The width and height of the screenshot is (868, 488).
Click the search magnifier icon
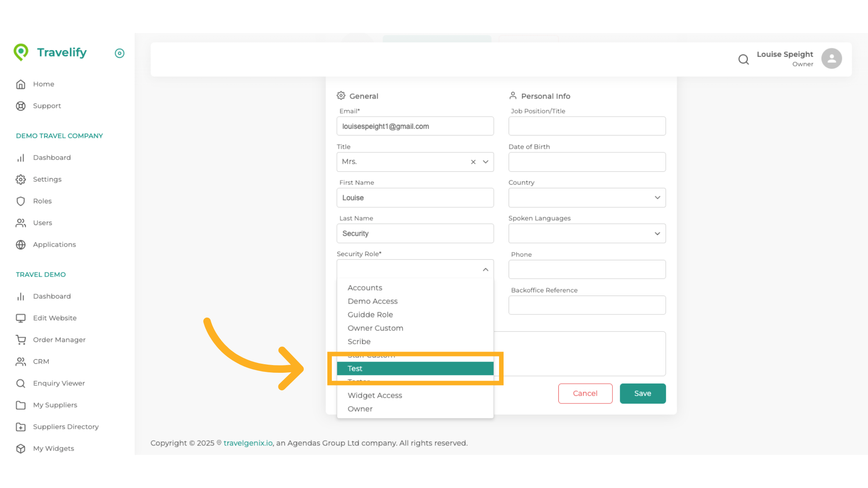pos(743,59)
